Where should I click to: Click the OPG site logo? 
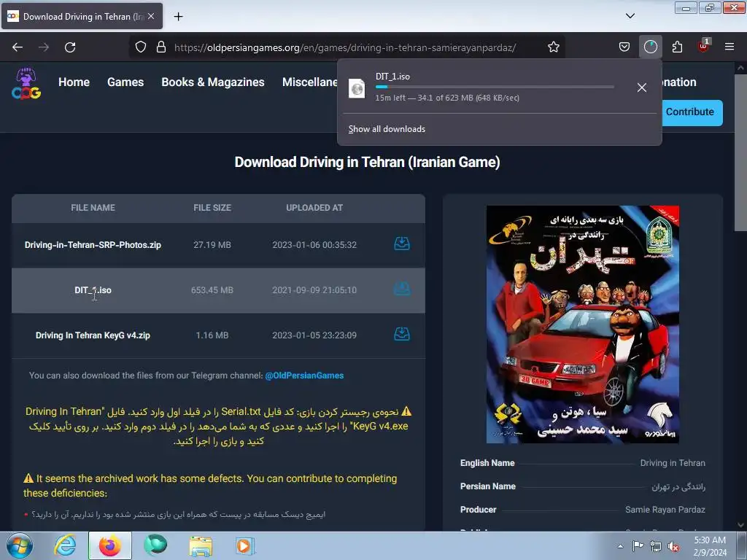[26, 83]
